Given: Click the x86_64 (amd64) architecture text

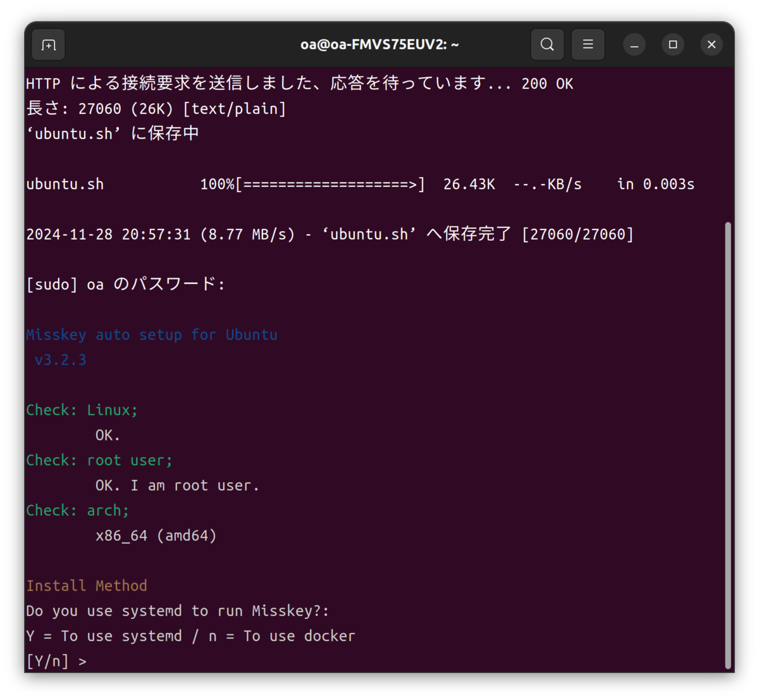Looking at the screenshot, I should point(156,535).
